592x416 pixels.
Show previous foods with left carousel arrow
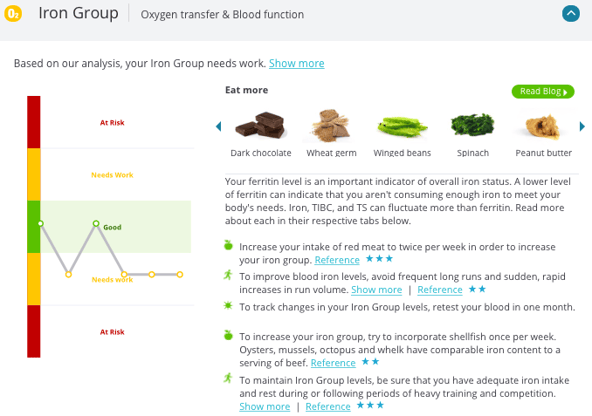[218, 126]
